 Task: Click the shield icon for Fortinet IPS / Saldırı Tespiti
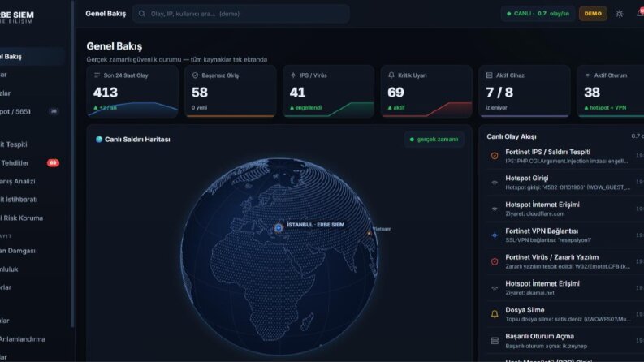(x=495, y=156)
